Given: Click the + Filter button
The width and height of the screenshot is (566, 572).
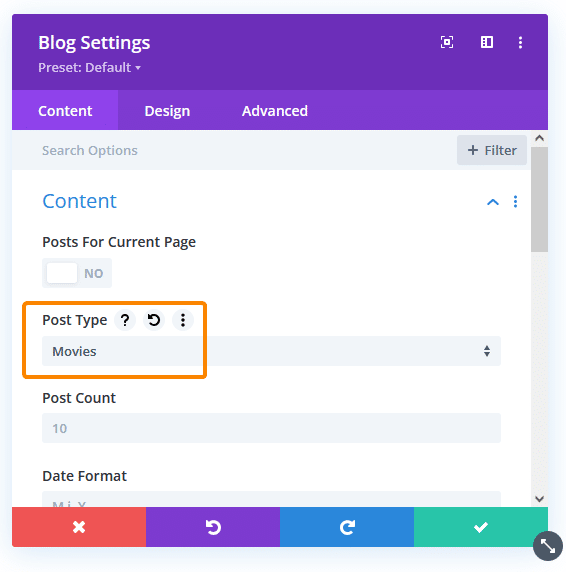Looking at the screenshot, I should point(492,150).
